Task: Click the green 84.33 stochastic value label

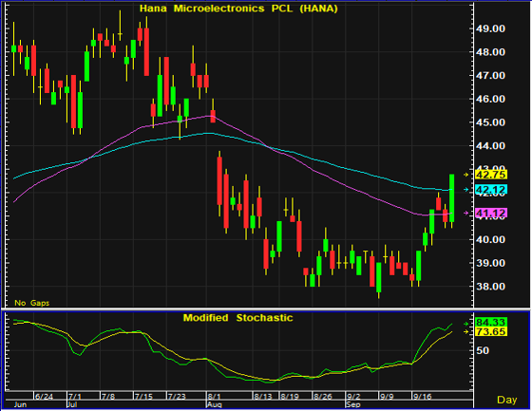Action: [491, 322]
